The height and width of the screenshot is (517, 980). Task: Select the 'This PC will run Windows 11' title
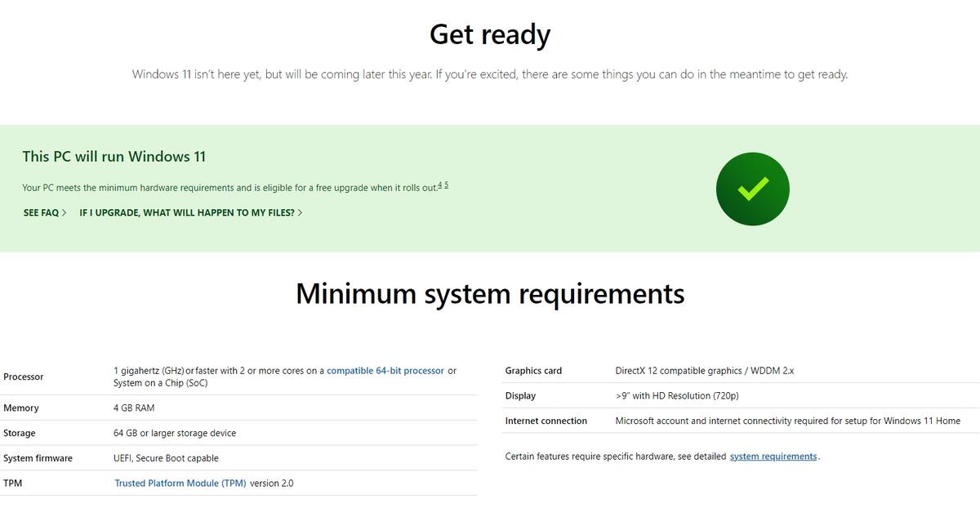[114, 156]
